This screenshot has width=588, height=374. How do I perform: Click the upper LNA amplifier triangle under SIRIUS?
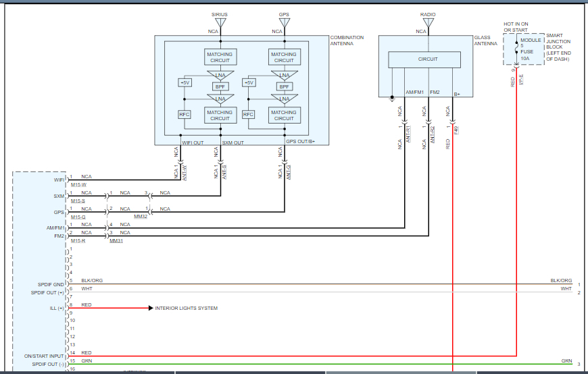click(220, 75)
